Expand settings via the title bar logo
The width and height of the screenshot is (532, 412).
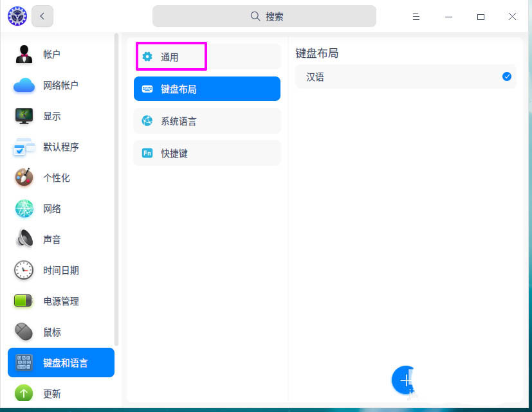17,16
